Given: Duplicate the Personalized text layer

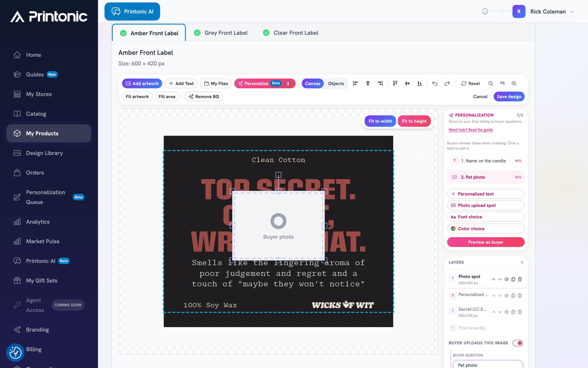Looking at the screenshot, I should point(513,296).
